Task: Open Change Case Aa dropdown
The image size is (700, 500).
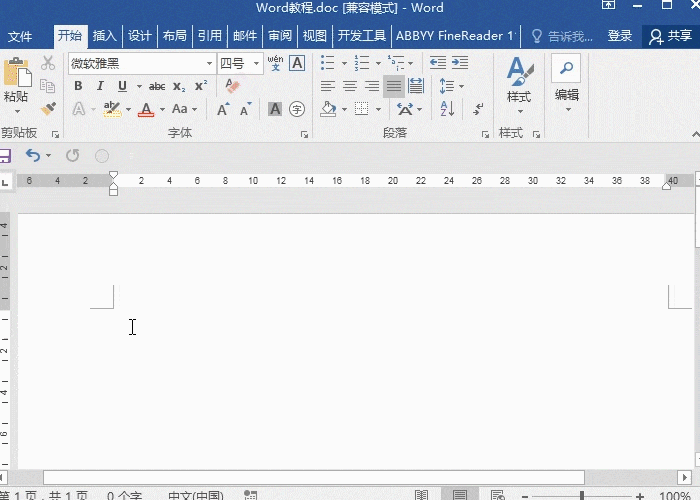Action: tap(184, 109)
